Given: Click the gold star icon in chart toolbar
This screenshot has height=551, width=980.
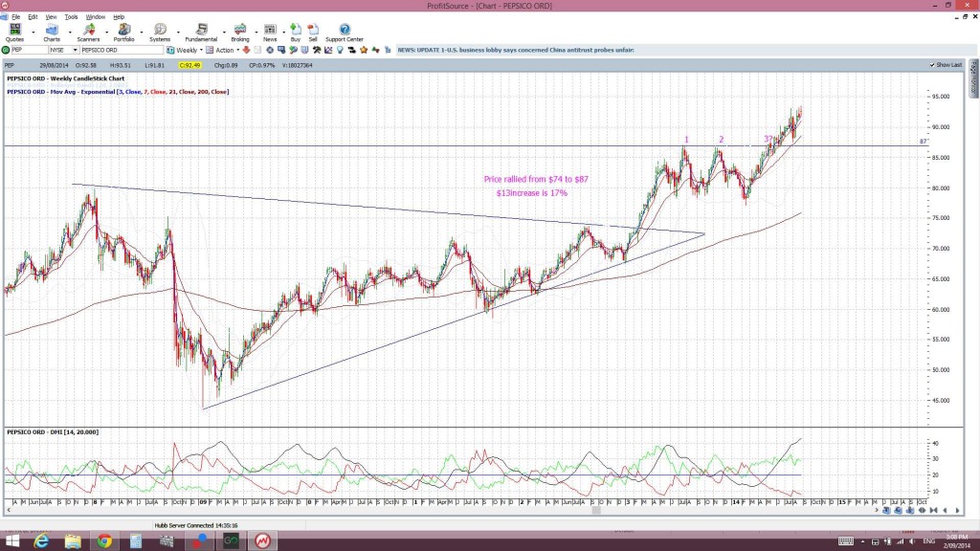Looking at the screenshot, I should [x=364, y=50].
